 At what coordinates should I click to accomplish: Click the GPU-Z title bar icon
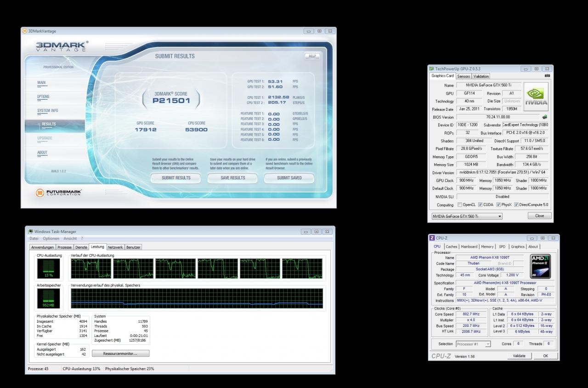(432, 68)
